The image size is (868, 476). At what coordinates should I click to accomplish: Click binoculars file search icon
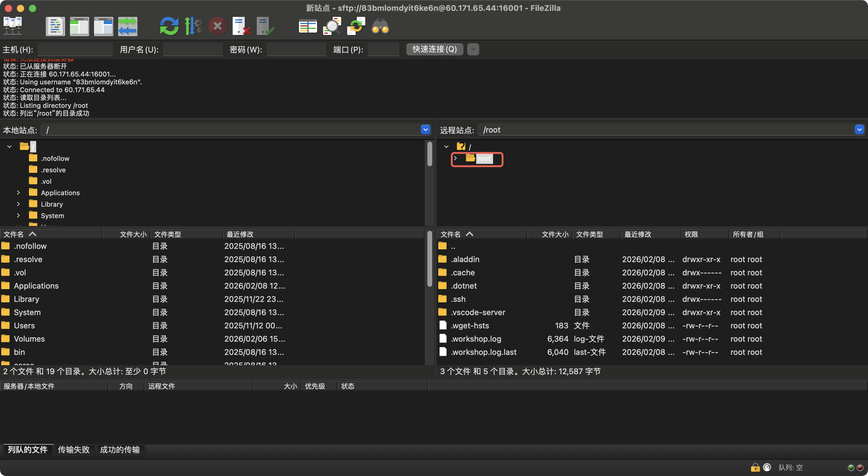380,26
